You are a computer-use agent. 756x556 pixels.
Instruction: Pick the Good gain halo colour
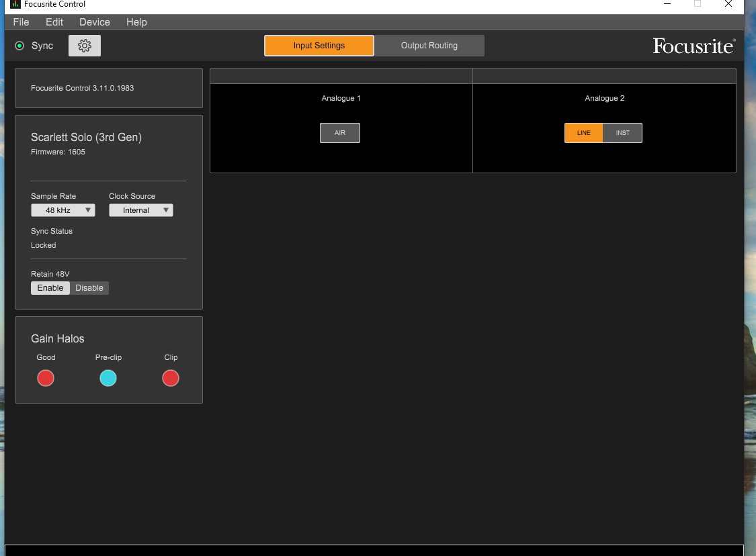tap(46, 378)
